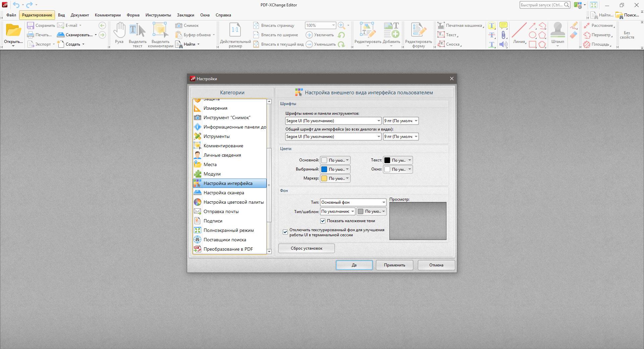Select the Typewriter (Печатная машинка) tool
Screen dimensions: 644x349
coord(441,26)
